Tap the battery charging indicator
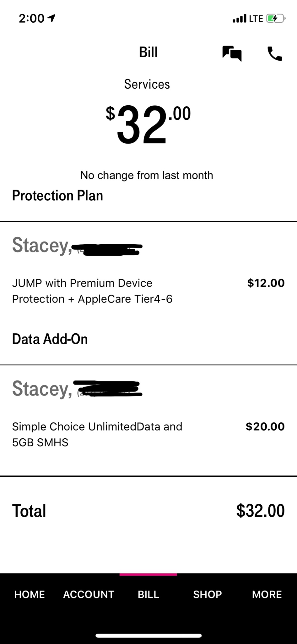 click(275, 19)
